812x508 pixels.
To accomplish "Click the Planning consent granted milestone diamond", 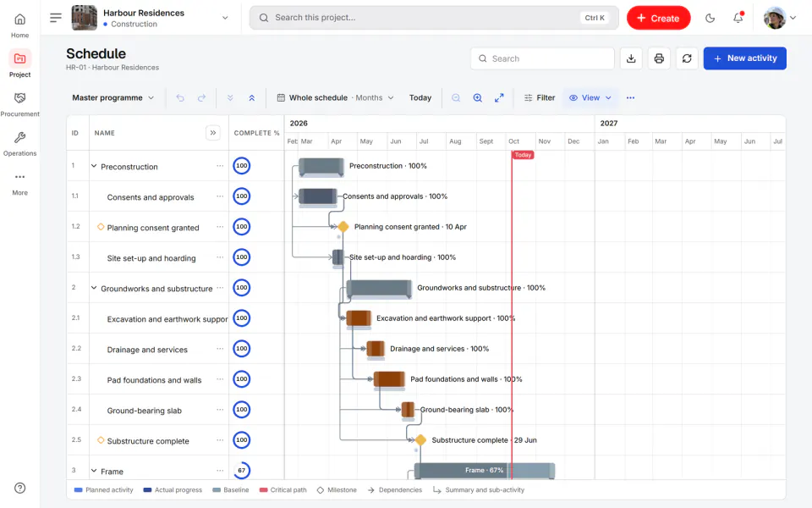I will tap(343, 227).
